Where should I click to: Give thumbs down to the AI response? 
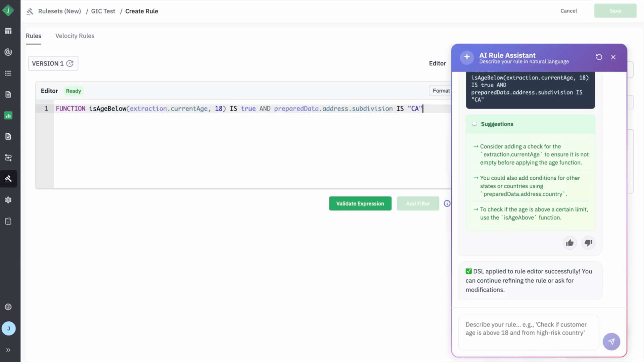coord(588,243)
